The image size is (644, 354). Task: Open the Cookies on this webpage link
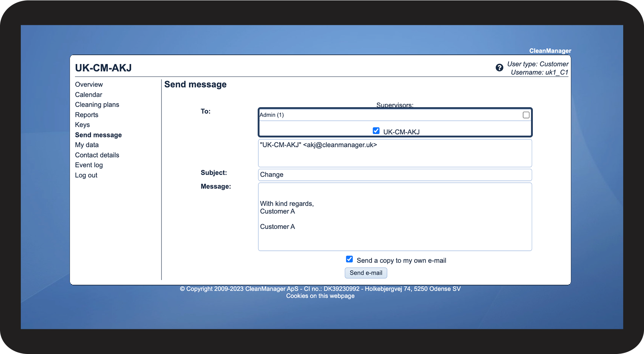[x=320, y=296]
